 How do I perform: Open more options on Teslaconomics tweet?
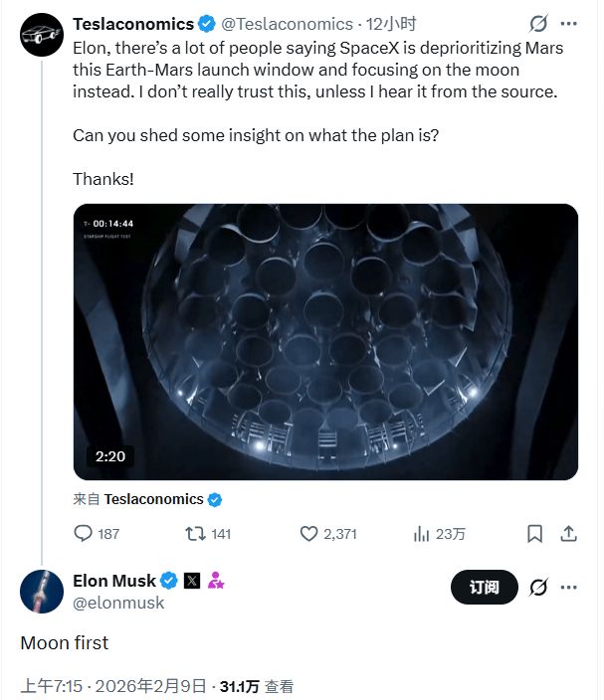[569, 23]
